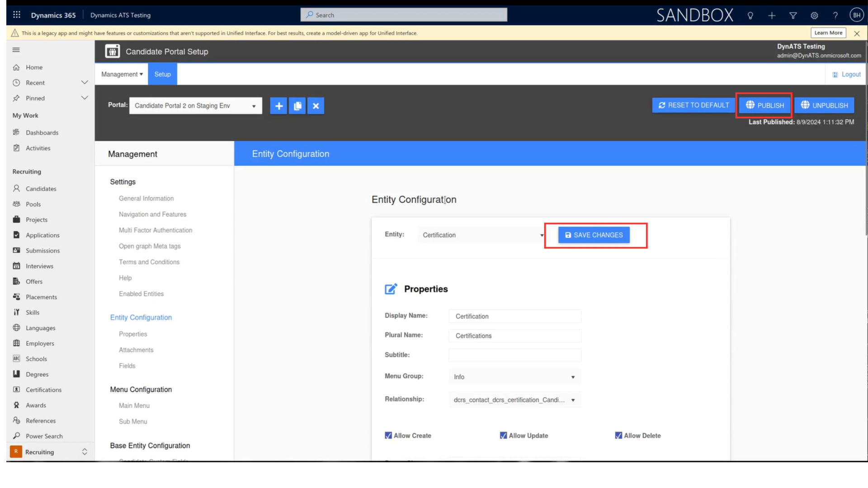Click the empty Subtitle field
This screenshot has height=488, width=868.
click(515, 355)
